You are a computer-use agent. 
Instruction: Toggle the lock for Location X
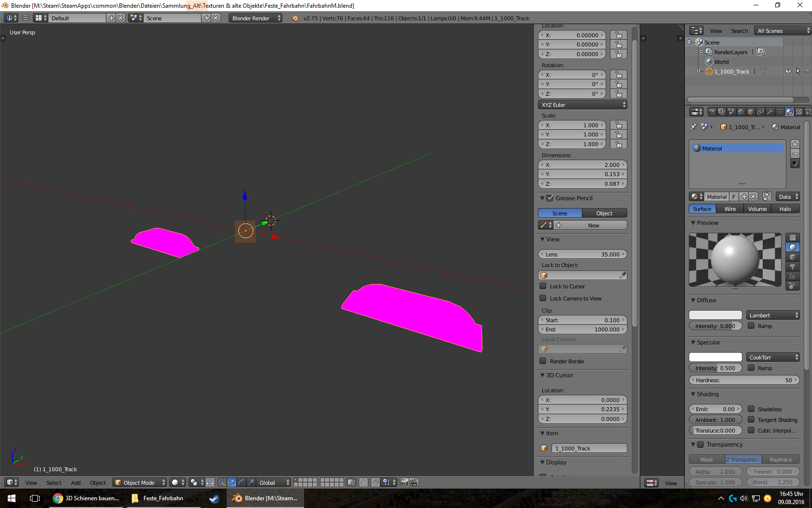point(619,35)
